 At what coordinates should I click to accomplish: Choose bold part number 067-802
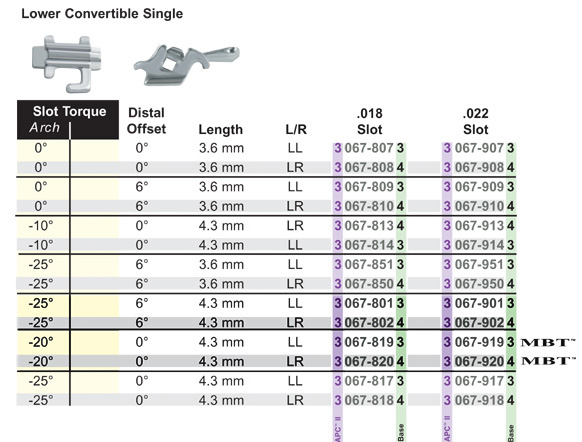(x=369, y=323)
